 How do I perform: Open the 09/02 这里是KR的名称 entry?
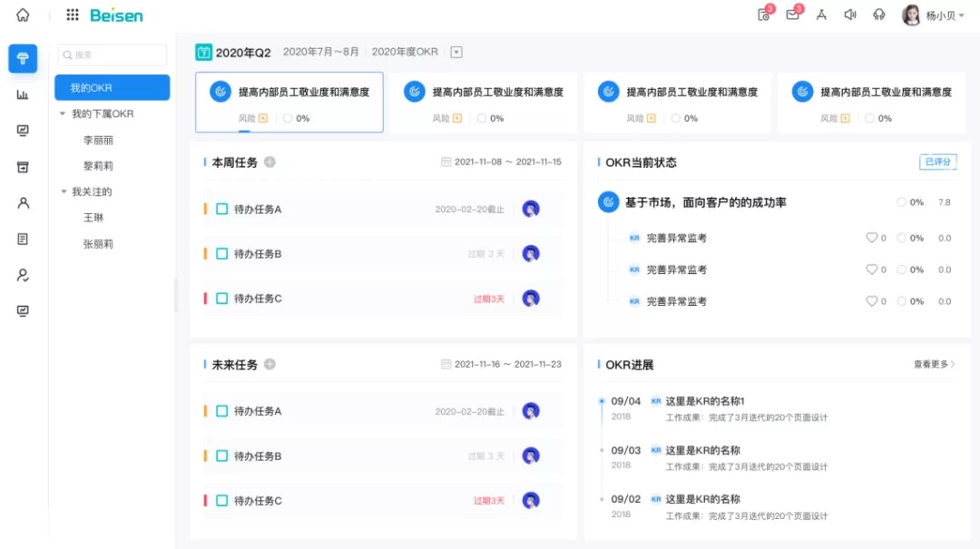click(x=702, y=499)
